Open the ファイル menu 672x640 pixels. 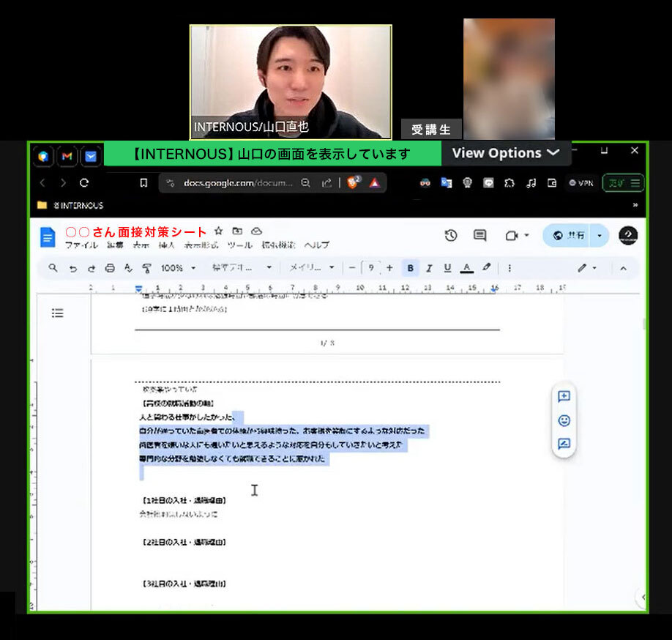click(81, 245)
